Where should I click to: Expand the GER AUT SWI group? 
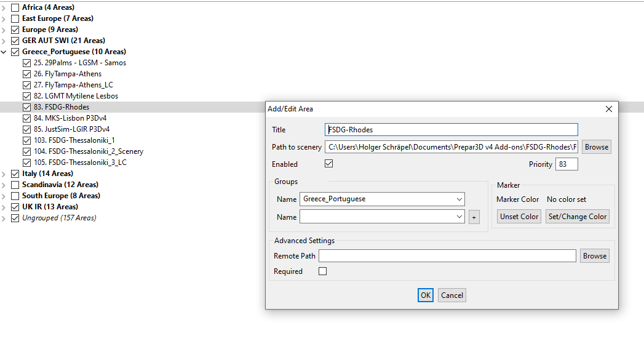coord(4,41)
